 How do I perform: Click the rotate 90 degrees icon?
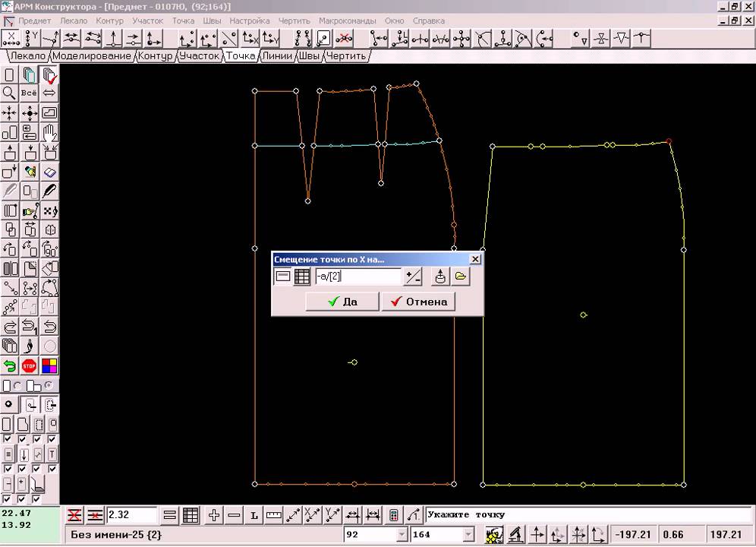49,249
